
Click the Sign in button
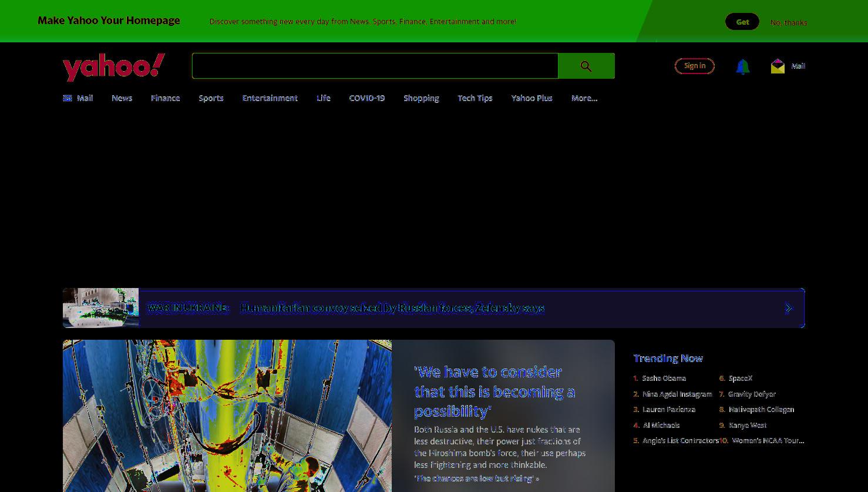[x=695, y=66]
